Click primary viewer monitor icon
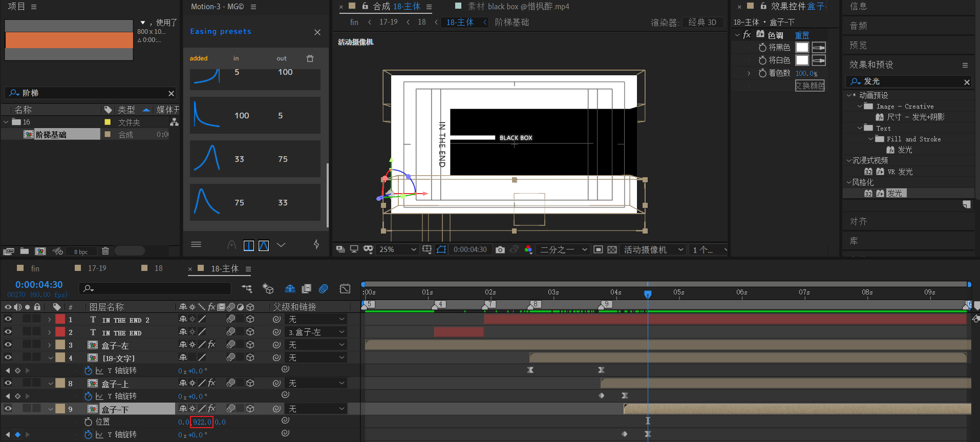Screen dimensions: 980x442 354,249
